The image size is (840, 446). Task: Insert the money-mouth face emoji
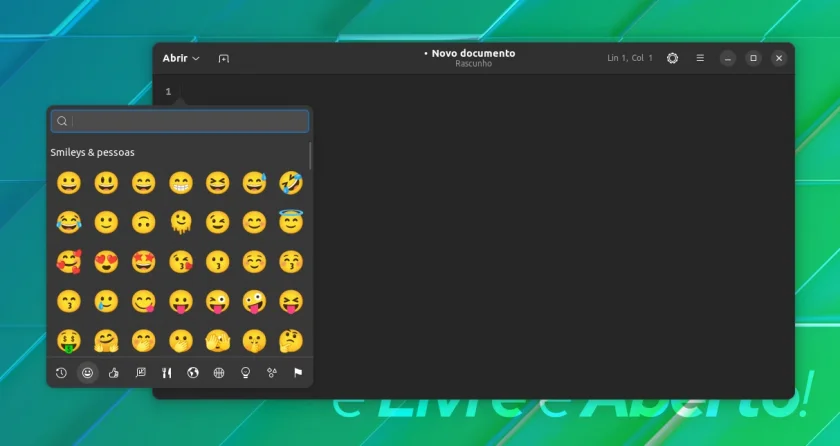tap(69, 341)
